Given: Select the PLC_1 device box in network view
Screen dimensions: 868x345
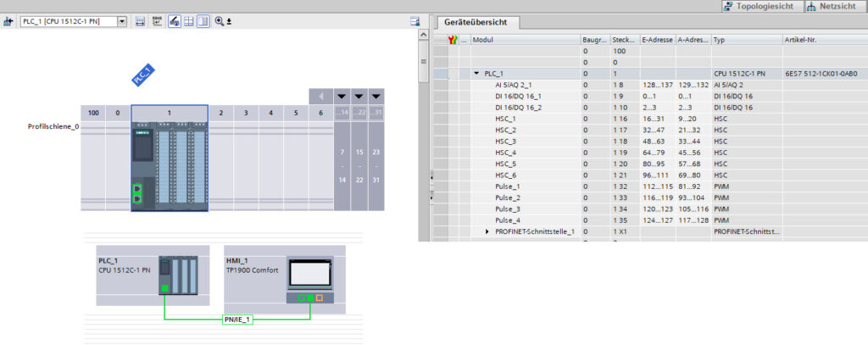Looking at the screenshot, I should [153, 275].
